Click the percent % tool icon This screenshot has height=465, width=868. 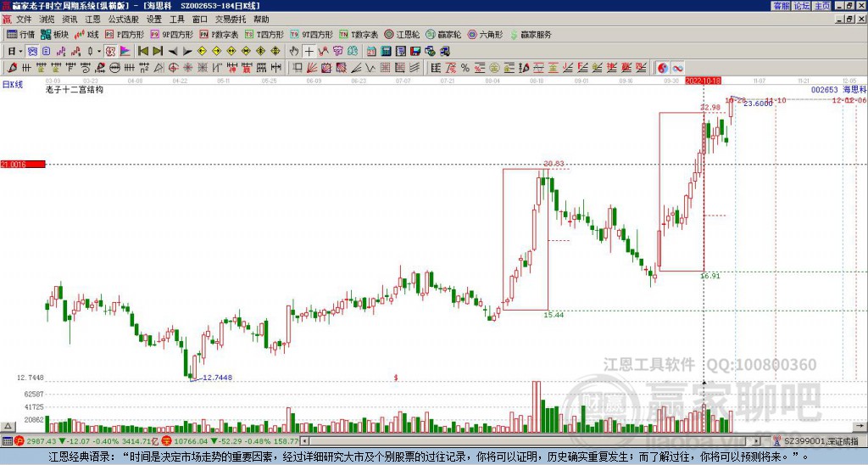tap(465, 68)
